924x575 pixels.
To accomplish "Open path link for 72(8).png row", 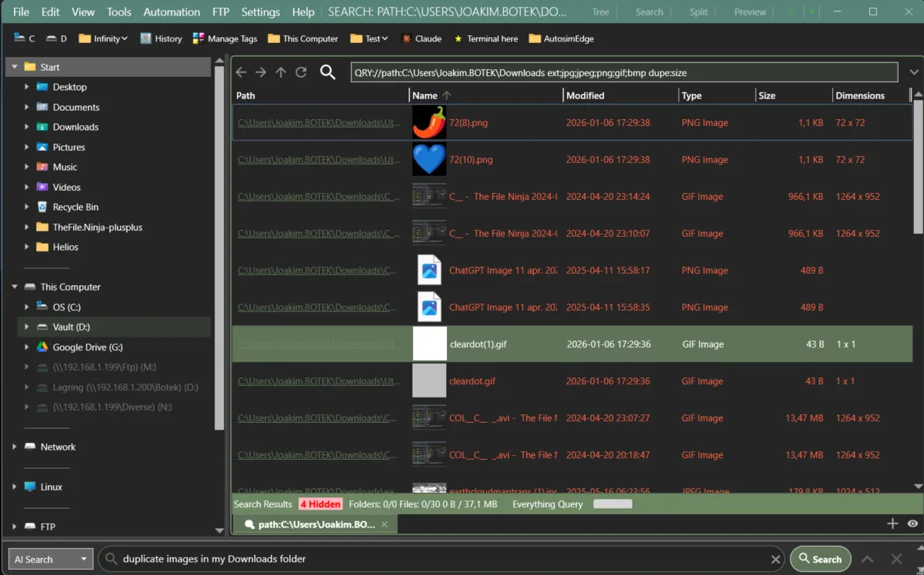I will point(319,123).
